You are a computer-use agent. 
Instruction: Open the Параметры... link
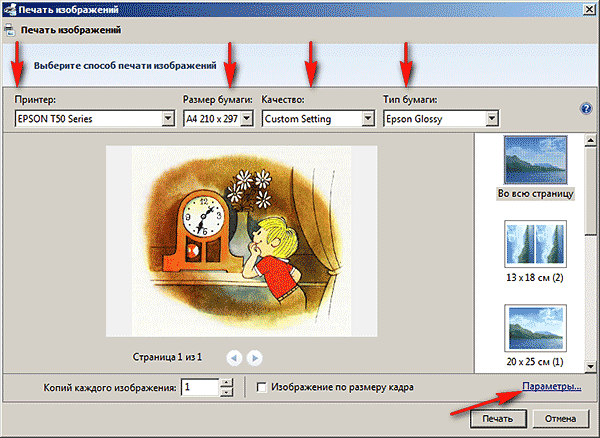coord(549,386)
